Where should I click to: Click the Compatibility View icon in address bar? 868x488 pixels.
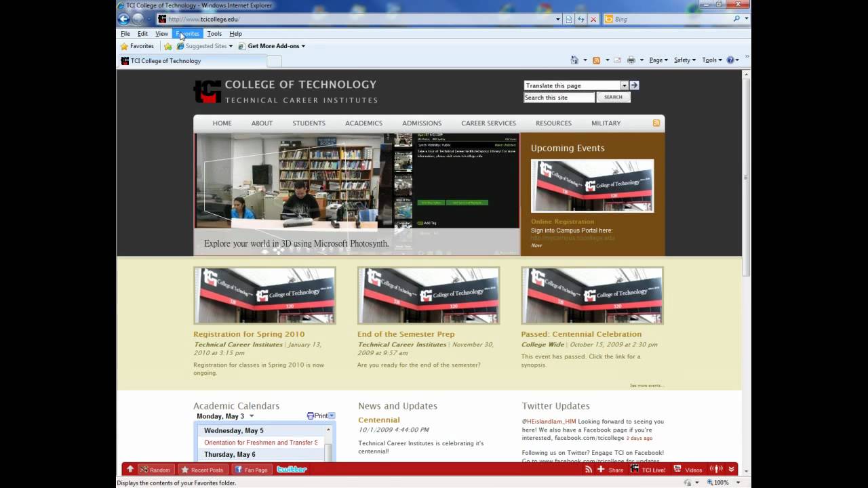pos(568,19)
